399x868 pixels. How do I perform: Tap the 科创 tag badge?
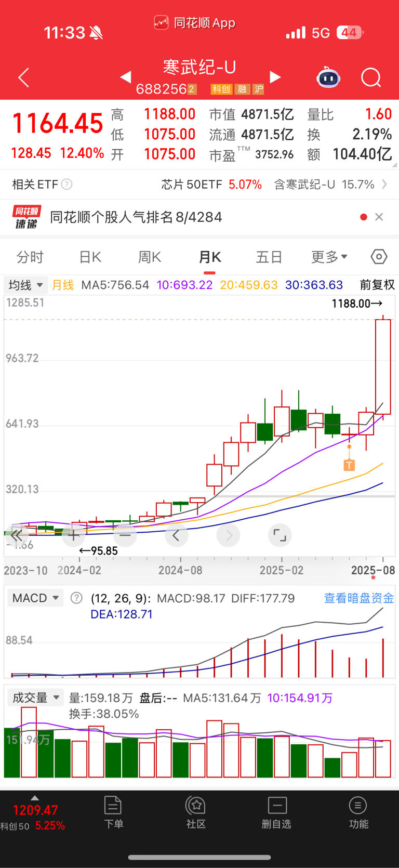pyautogui.click(x=221, y=89)
